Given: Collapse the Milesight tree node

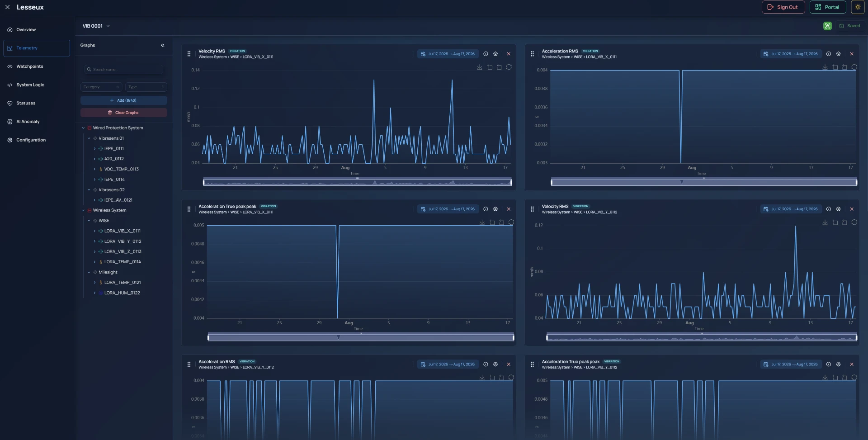Looking at the screenshot, I should pyautogui.click(x=89, y=272).
